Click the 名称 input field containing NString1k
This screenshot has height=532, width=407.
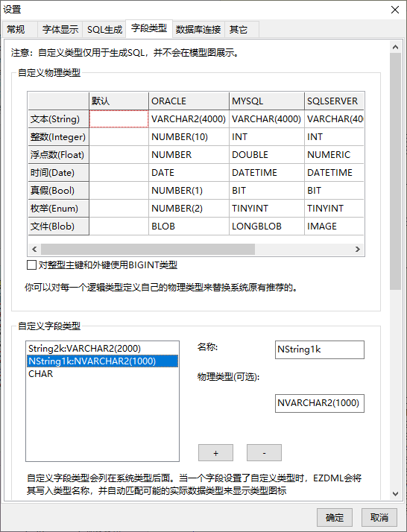(x=320, y=349)
